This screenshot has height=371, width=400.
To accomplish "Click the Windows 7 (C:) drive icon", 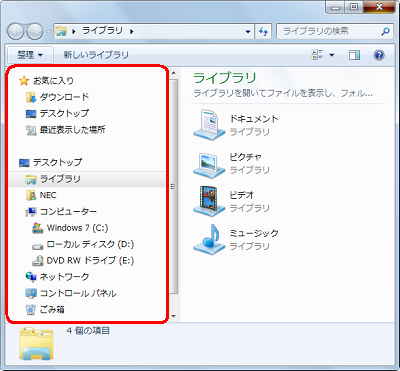I will click(x=38, y=228).
